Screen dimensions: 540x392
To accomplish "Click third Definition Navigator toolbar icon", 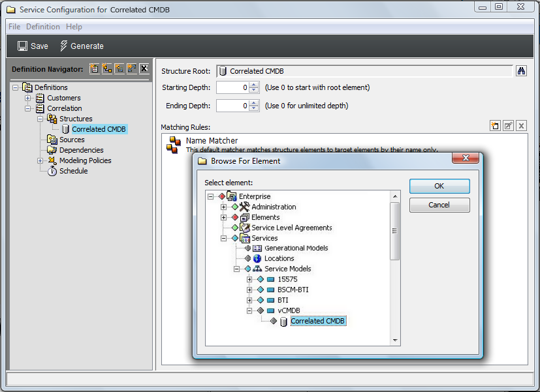I will pos(119,68).
